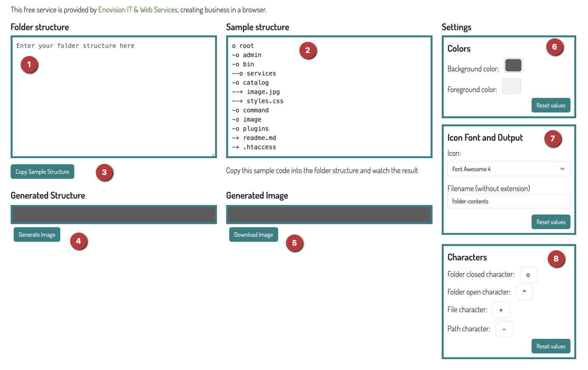The width and height of the screenshot is (588, 370).
Task: Click the '-o bin' sample line
Action: (x=243, y=64)
